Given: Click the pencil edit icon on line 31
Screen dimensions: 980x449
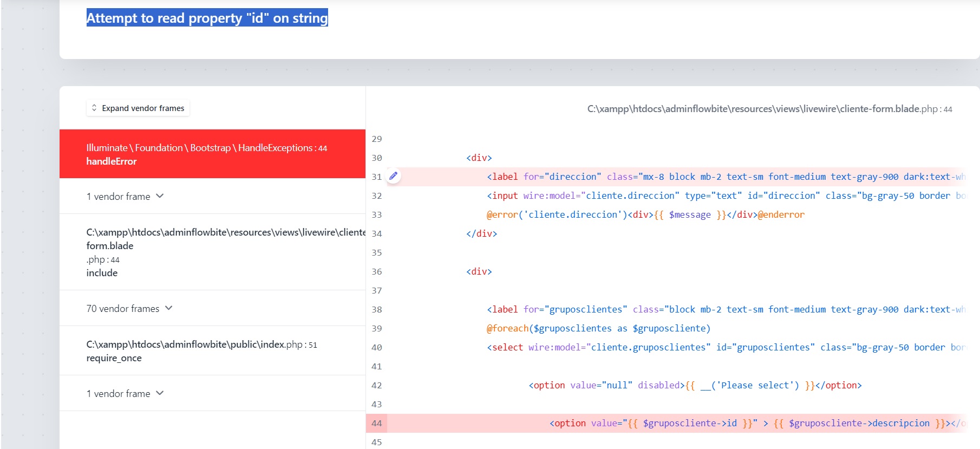Looking at the screenshot, I should [394, 176].
